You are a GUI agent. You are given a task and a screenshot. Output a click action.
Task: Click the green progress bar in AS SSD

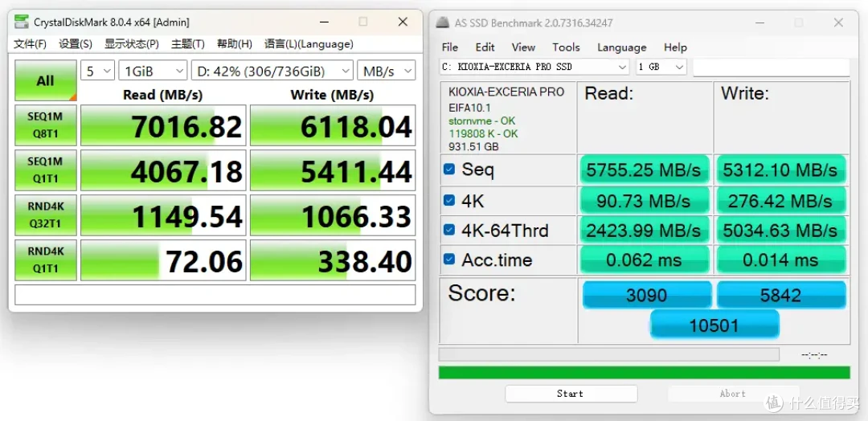[x=645, y=372]
